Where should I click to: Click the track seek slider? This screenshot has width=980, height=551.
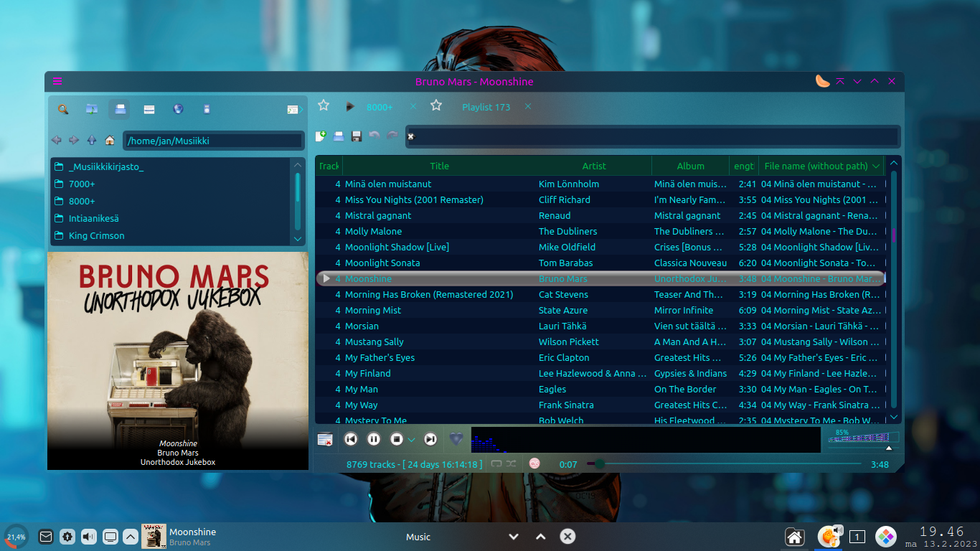724,464
